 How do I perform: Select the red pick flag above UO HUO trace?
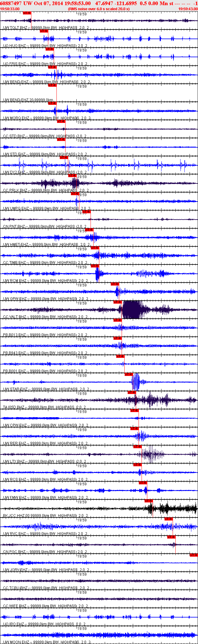point(44,31)
